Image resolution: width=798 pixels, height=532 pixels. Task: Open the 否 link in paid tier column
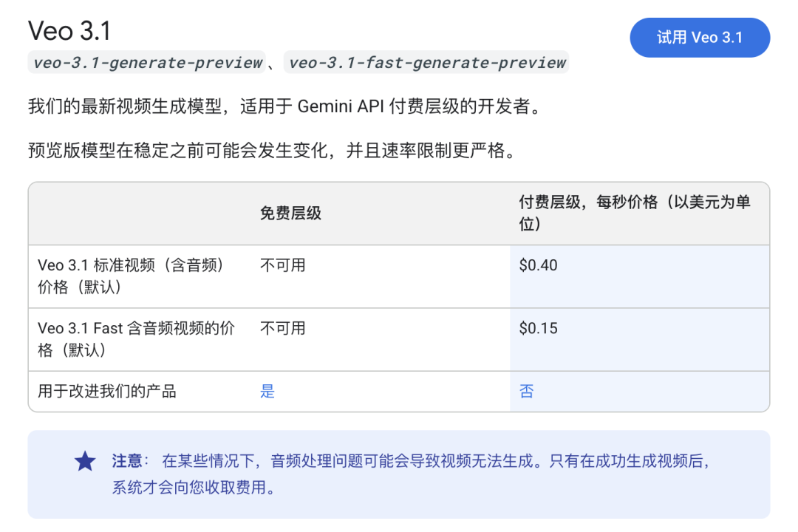[526, 392]
